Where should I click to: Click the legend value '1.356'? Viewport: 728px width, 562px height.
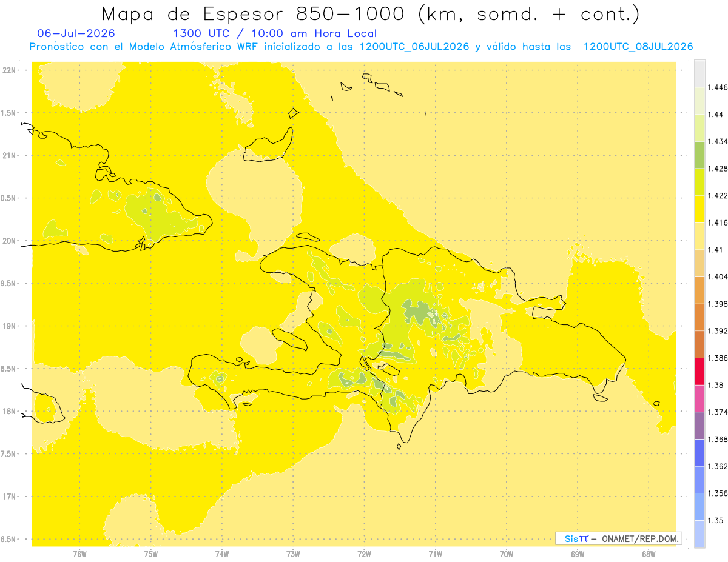(x=718, y=493)
